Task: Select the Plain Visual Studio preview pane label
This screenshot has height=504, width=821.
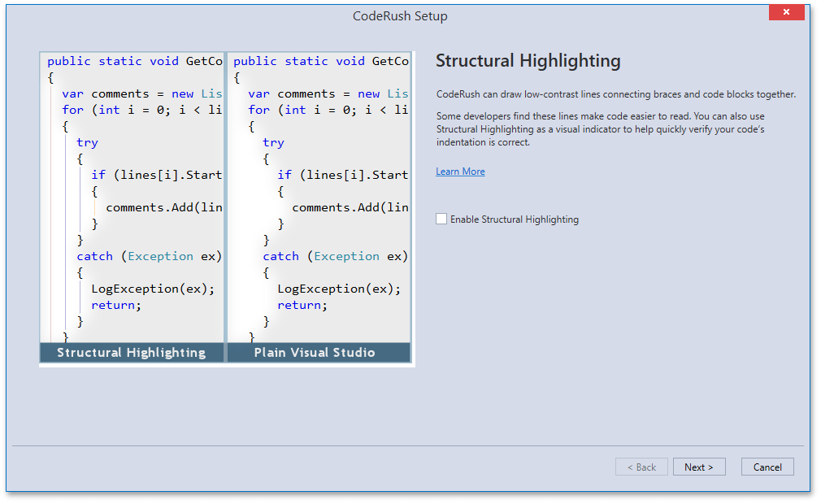Action: 319,352
